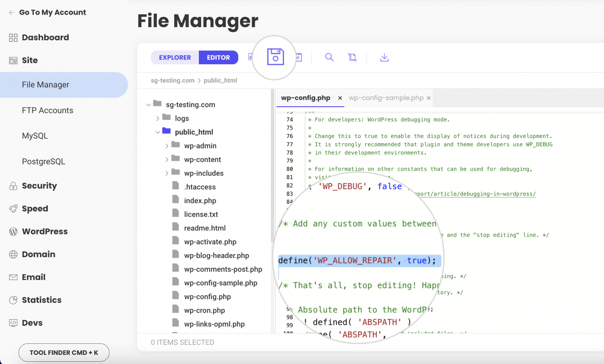Click the public_html breadcrumb

point(220,80)
